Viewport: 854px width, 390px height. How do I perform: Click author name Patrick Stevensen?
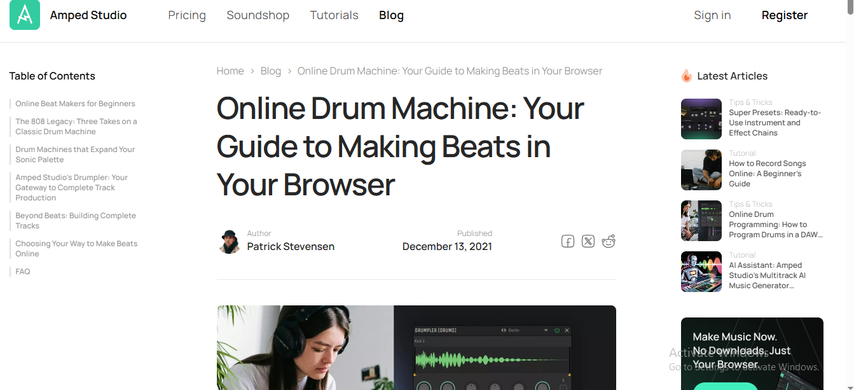tap(291, 247)
